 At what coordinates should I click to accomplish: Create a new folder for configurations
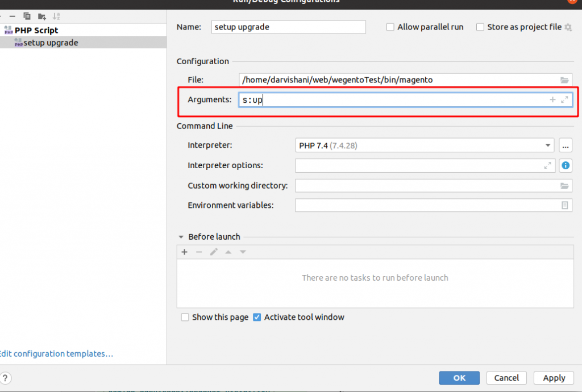(41, 16)
